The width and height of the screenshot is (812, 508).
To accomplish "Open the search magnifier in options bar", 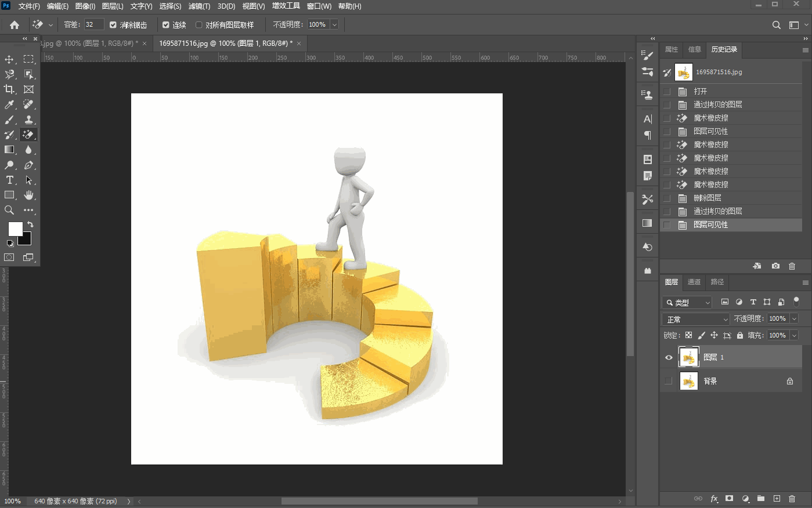I will tap(776, 25).
